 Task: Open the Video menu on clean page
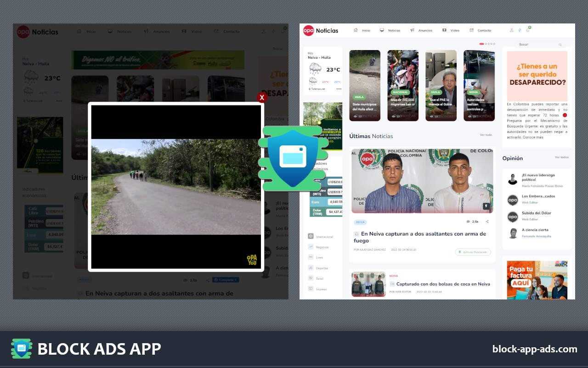455,30
